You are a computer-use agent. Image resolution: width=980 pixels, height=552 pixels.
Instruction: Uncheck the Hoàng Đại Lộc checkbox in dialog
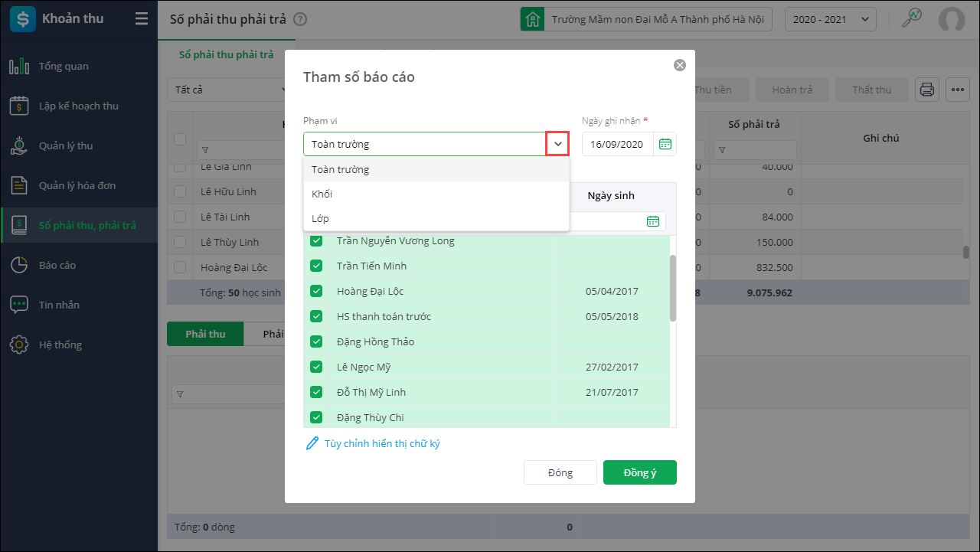click(316, 291)
